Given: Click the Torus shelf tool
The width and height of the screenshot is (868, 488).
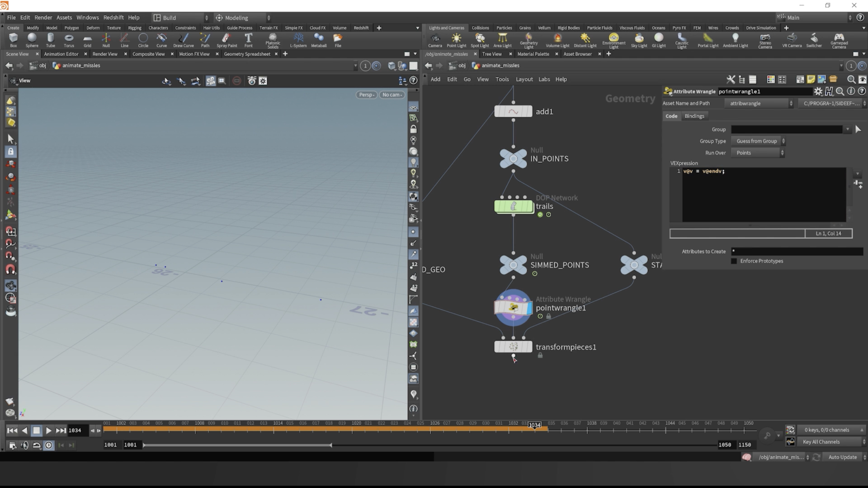Looking at the screenshot, I should [69, 40].
